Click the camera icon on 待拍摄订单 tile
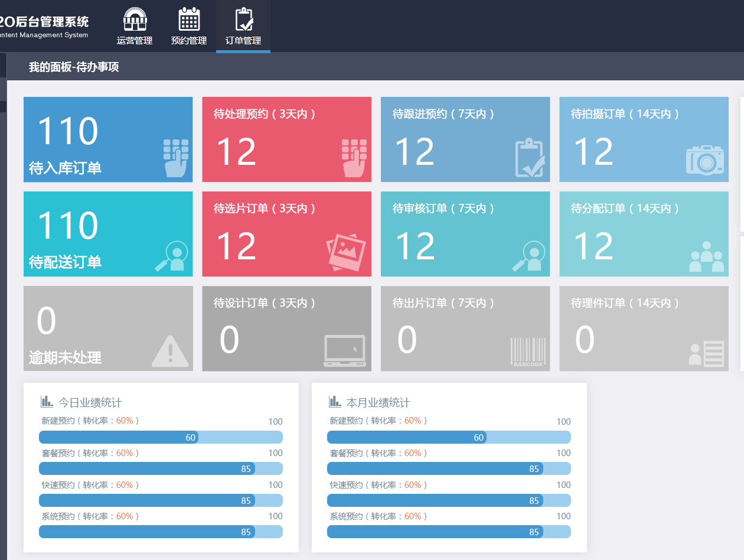Viewport: 744px width, 560px height. pyautogui.click(x=704, y=159)
